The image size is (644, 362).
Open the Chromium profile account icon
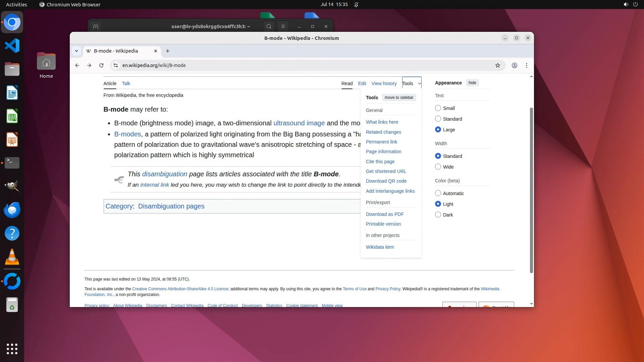(514, 65)
